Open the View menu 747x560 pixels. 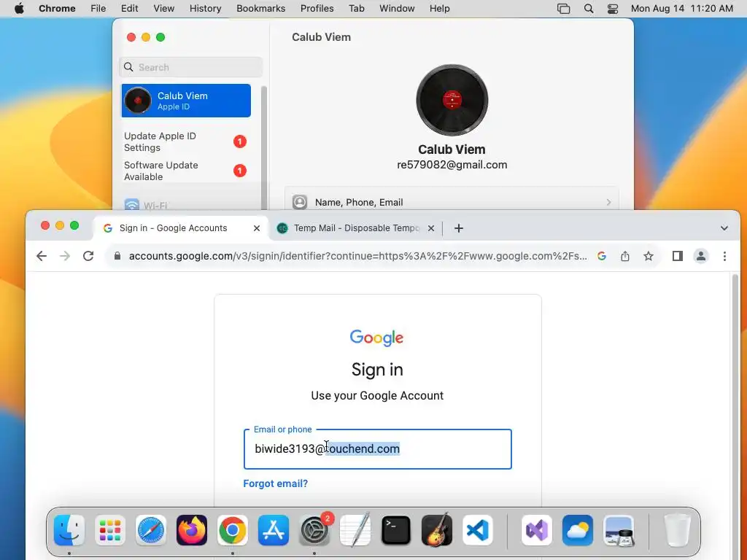pyautogui.click(x=163, y=9)
